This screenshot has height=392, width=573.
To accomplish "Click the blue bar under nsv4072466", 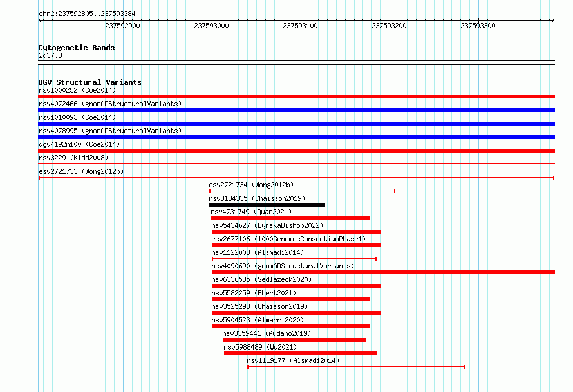I will [296, 110].
